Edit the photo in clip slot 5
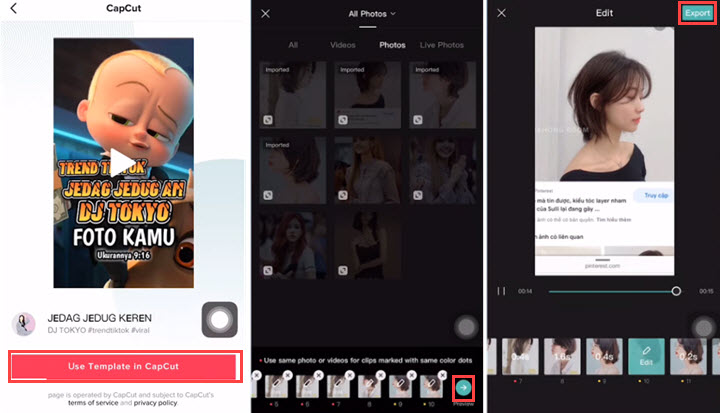This screenshot has width=720, height=413. click(276, 387)
